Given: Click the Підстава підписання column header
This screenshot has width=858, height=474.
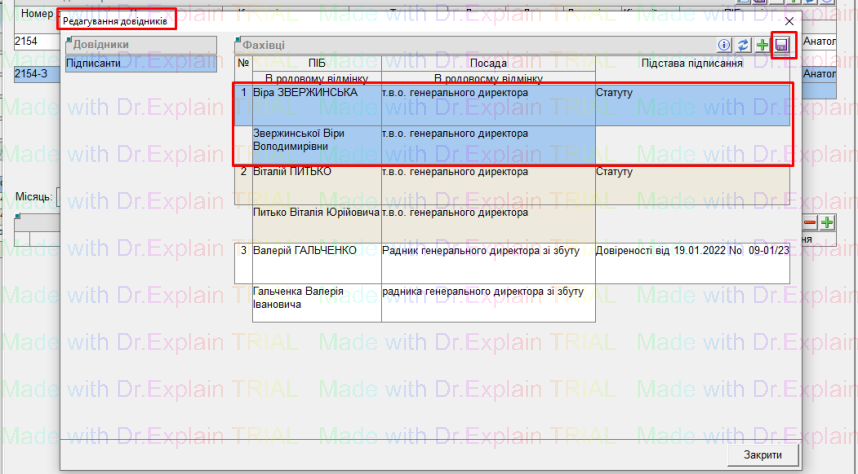Looking at the screenshot, I should coord(691,63).
